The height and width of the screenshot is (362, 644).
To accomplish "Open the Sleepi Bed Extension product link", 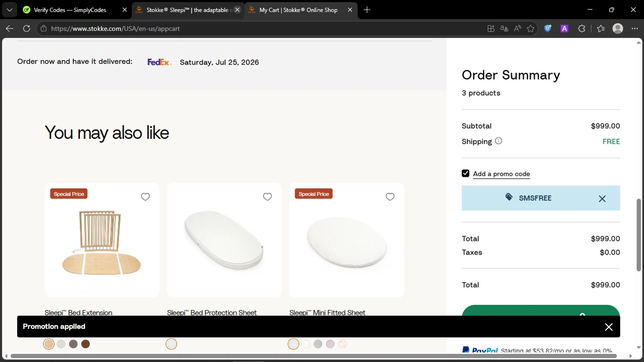I will (79, 313).
